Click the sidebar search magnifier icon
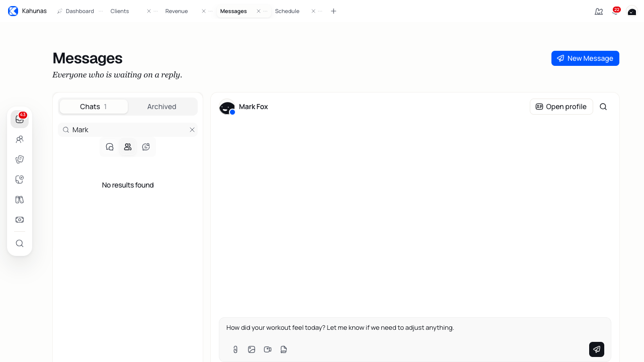644x362 pixels. [x=20, y=243]
